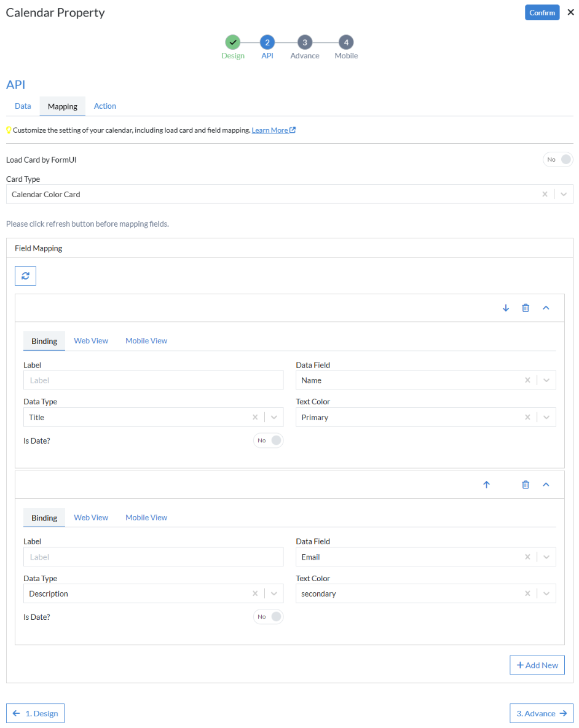Open the Learn More link
The height and width of the screenshot is (728, 579).
[x=274, y=130]
